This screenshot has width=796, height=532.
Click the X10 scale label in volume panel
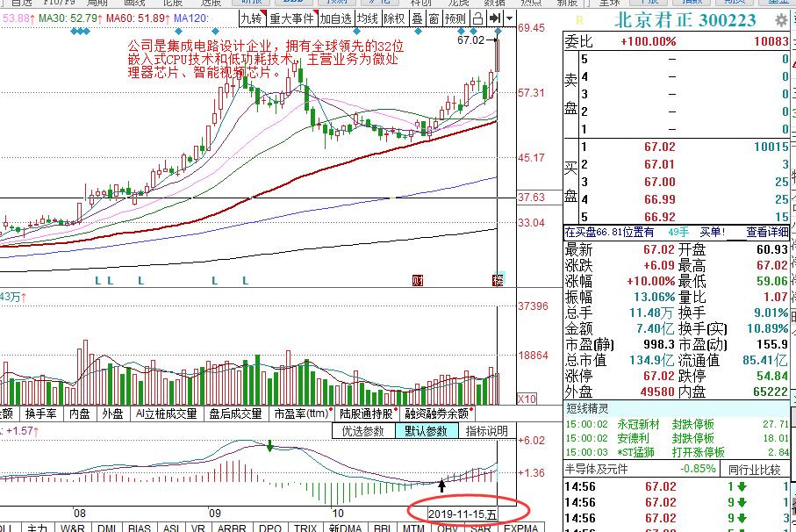click(x=527, y=399)
